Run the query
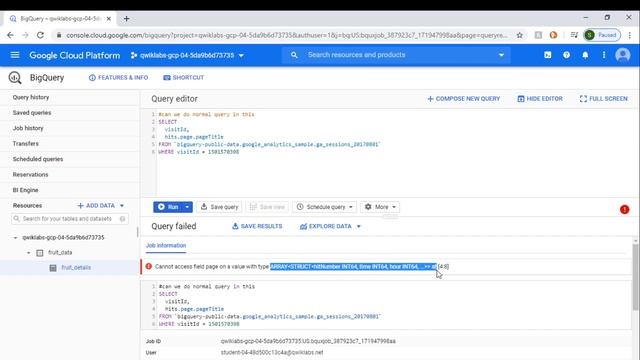 [168, 207]
